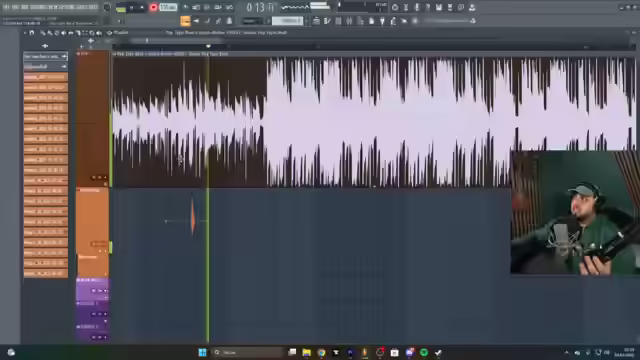Open the pattern selector dropdown
Screen dimensions: 640x360
point(287,21)
